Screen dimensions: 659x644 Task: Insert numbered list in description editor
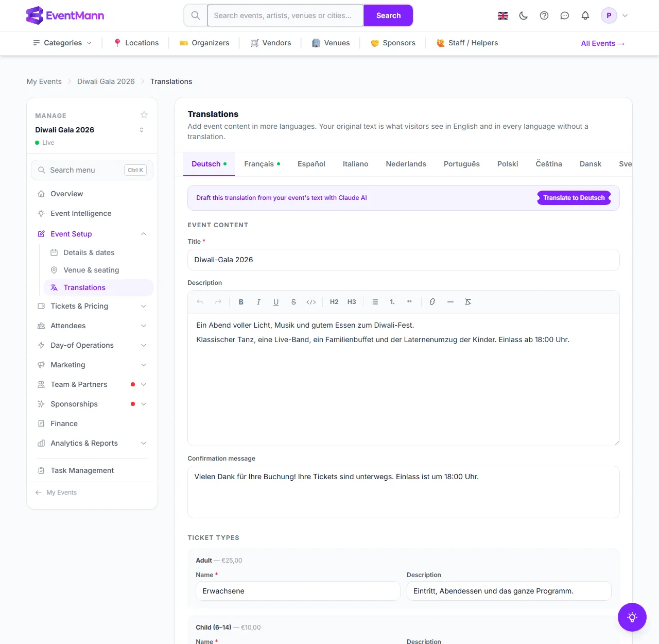392,302
